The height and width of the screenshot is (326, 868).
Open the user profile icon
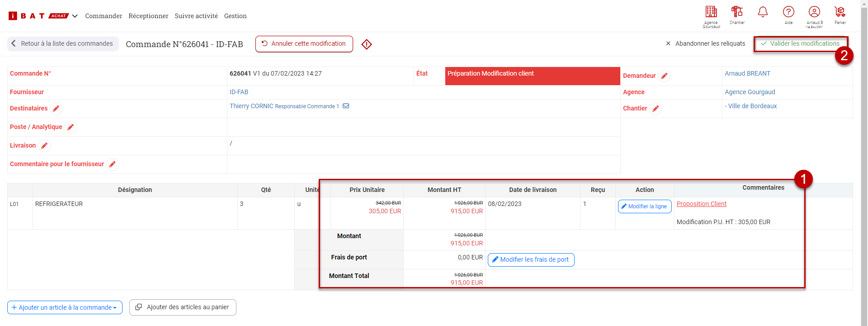(x=814, y=12)
